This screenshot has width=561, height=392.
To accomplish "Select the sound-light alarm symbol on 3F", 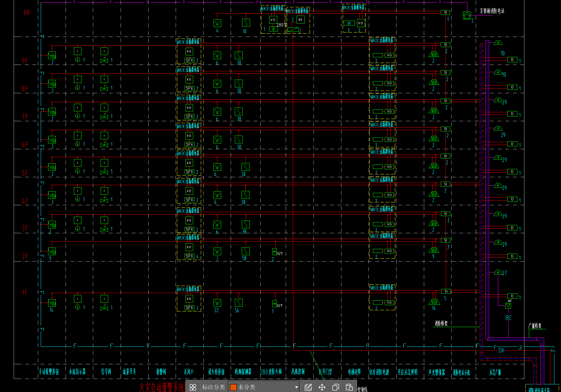I will (434, 223).
